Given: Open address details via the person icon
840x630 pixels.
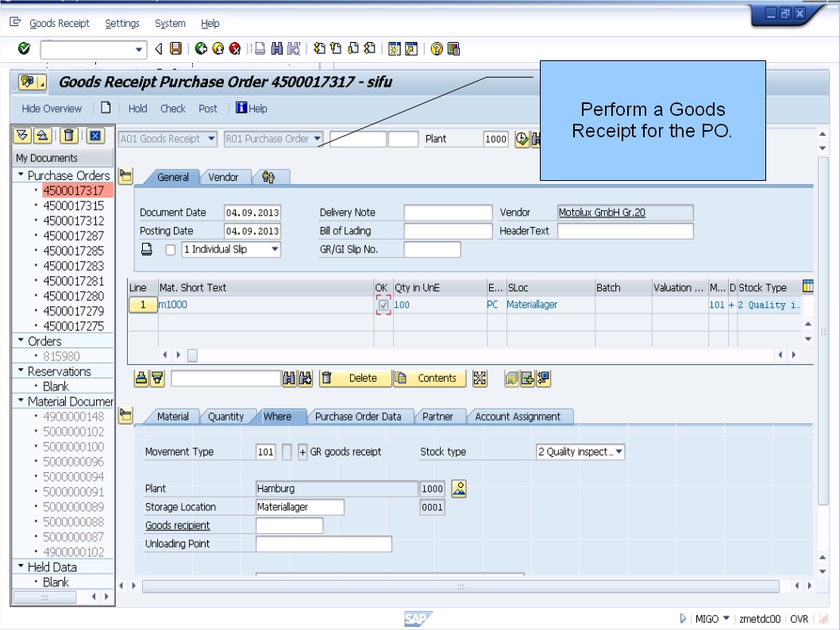Looking at the screenshot, I should click(459, 489).
